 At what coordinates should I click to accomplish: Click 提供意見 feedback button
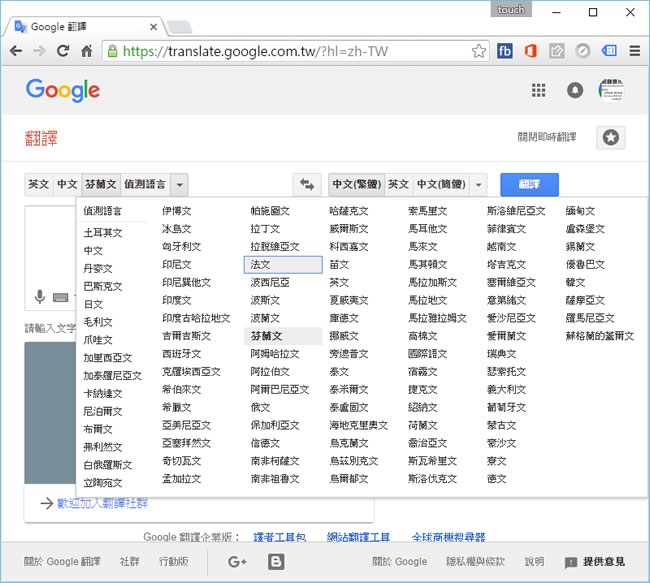(x=594, y=562)
